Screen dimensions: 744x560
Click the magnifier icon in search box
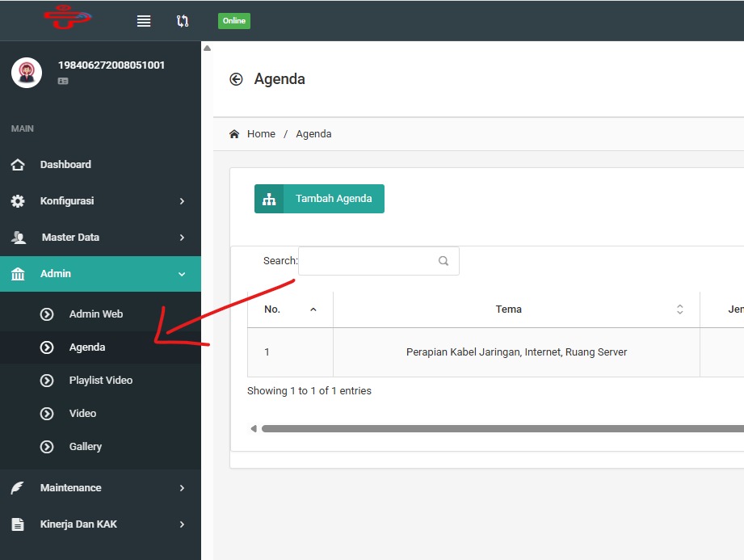pyautogui.click(x=443, y=261)
